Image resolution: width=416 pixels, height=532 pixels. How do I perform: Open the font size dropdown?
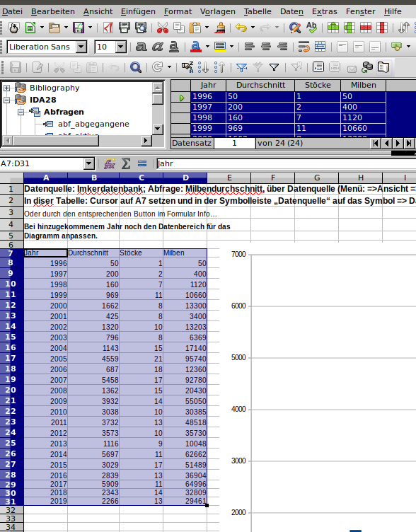(121, 47)
